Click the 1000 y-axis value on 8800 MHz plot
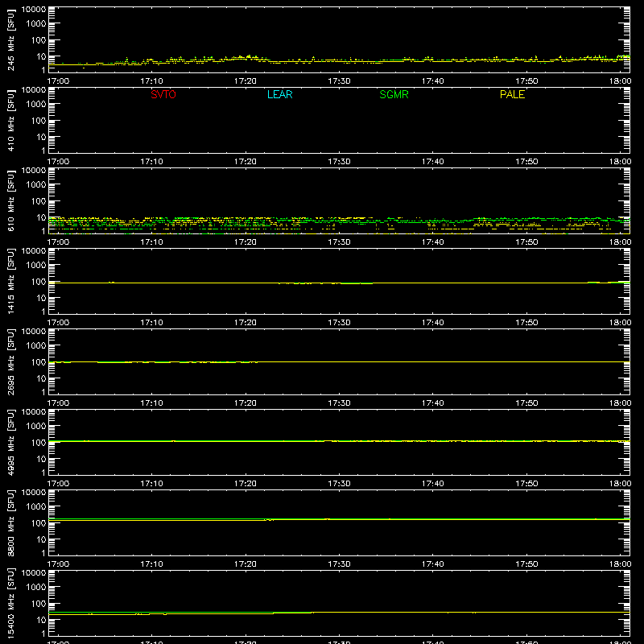The image size is (644, 644). [36, 506]
